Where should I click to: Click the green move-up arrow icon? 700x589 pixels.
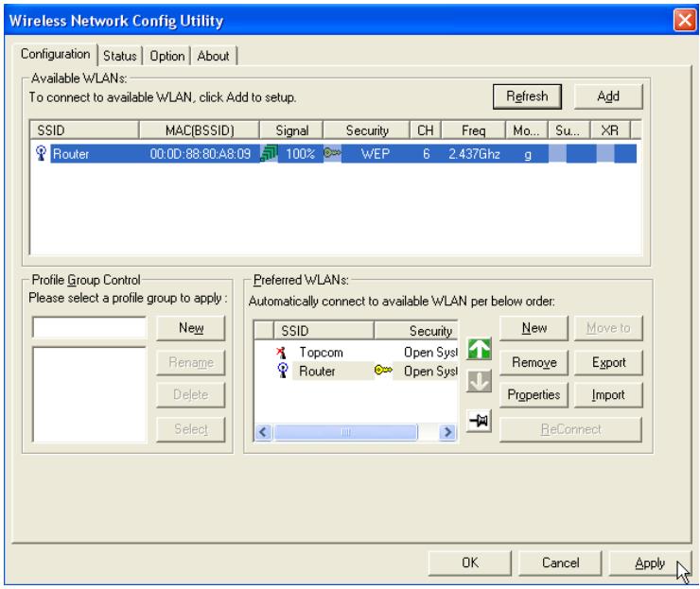coord(479,349)
